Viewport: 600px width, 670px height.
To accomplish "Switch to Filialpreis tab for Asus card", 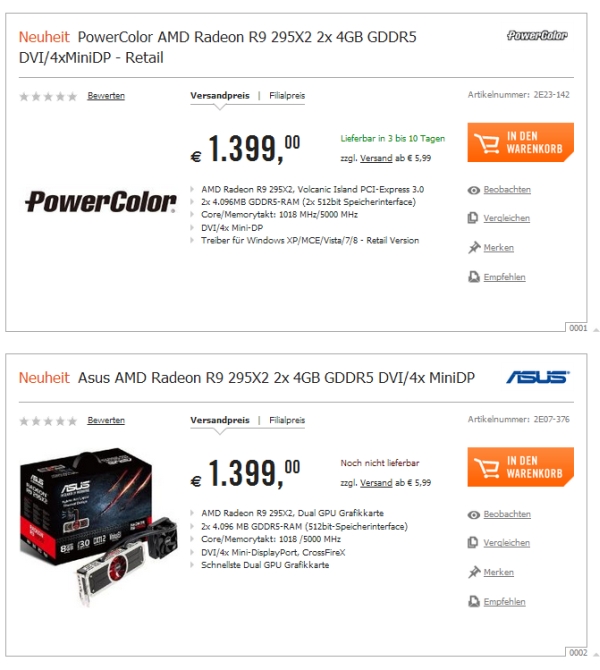I will coord(287,421).
